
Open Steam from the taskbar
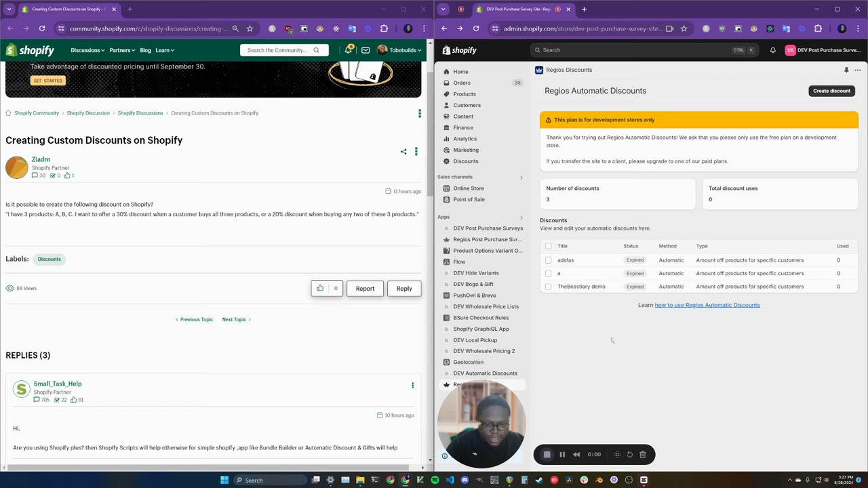pos(539,480)
